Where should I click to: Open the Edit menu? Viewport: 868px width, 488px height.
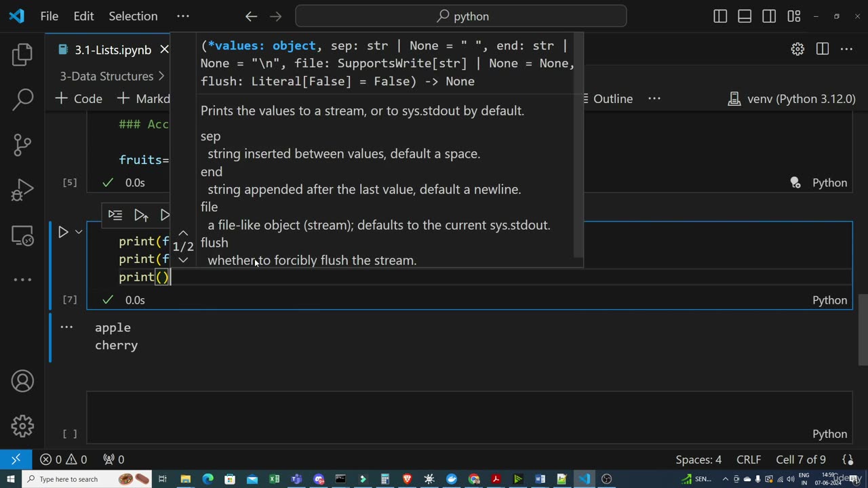tap(83, 16)
